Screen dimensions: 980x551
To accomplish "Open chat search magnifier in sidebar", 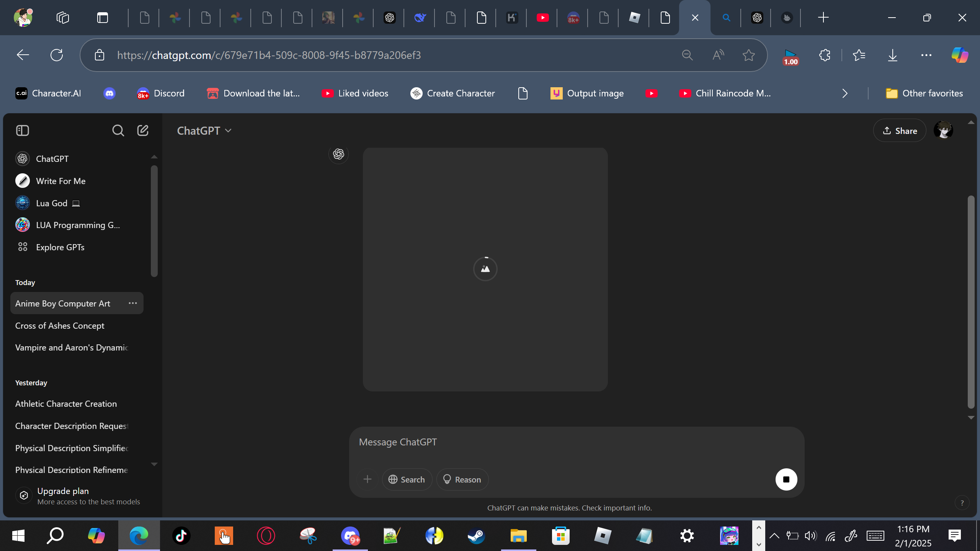I will (x=118, y=130).
